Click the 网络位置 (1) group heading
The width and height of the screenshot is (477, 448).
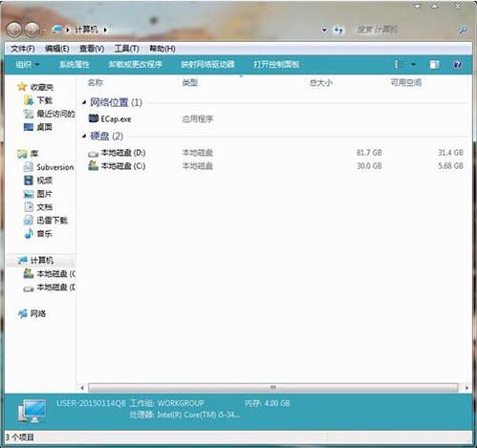tap(116, 102)
